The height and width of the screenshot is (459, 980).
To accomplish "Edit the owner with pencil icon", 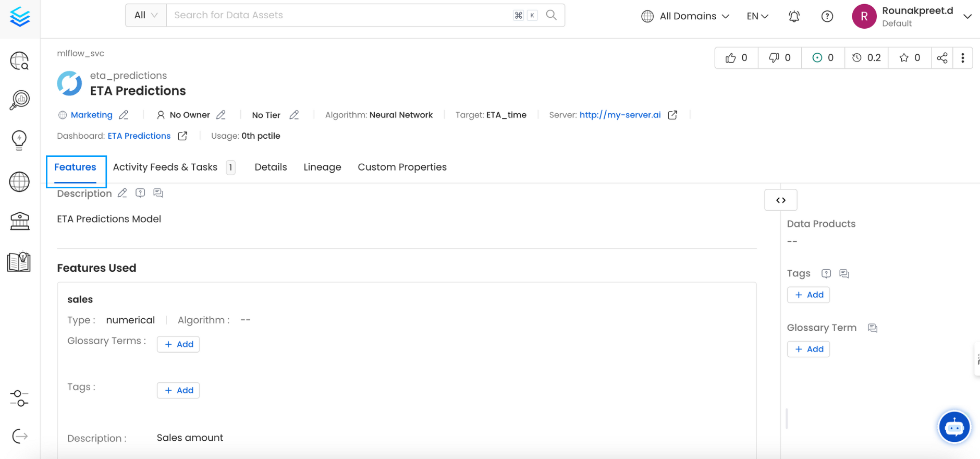I will (x=221, y=115).
